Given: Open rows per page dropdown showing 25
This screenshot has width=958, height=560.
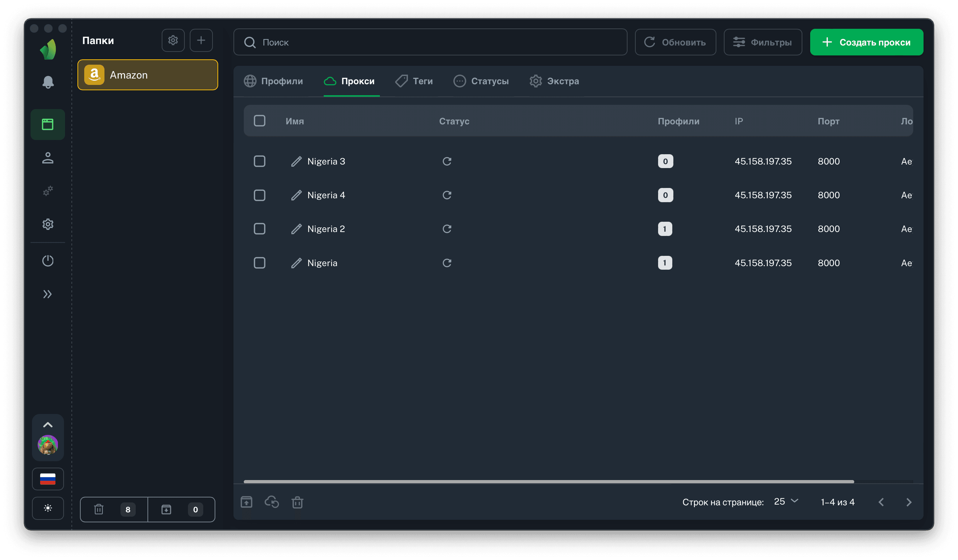Looking at the screenshot, I should tap(786, 501).
